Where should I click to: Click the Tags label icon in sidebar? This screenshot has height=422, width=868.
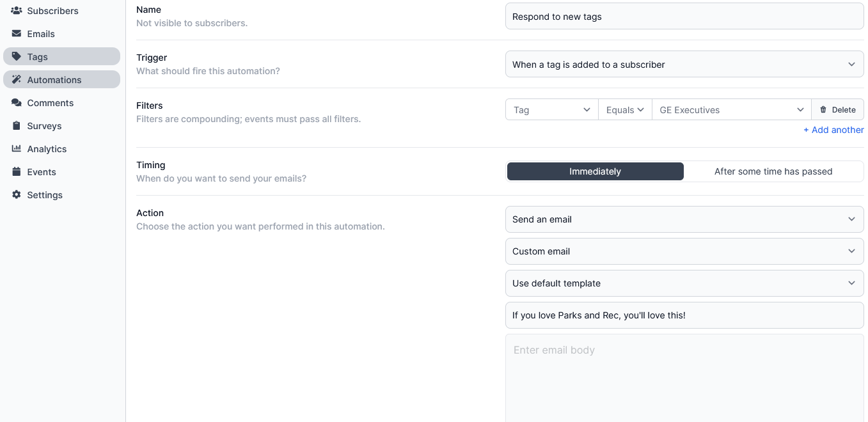pos(17,57)
